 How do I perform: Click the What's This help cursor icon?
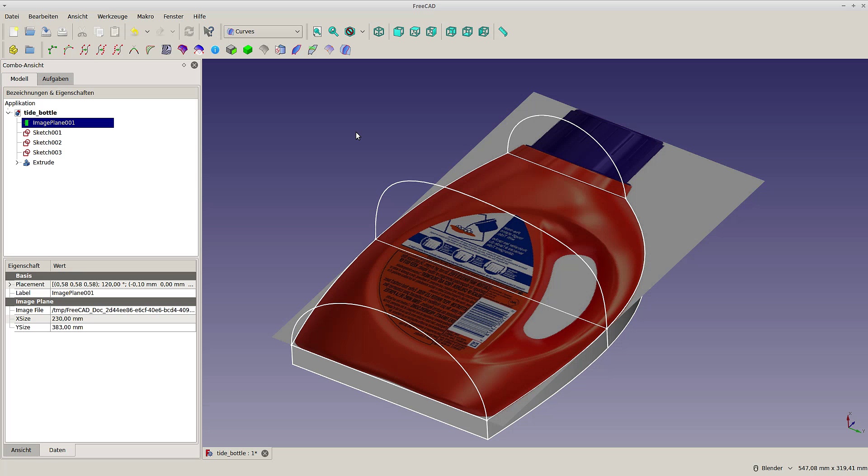point(208,32)
